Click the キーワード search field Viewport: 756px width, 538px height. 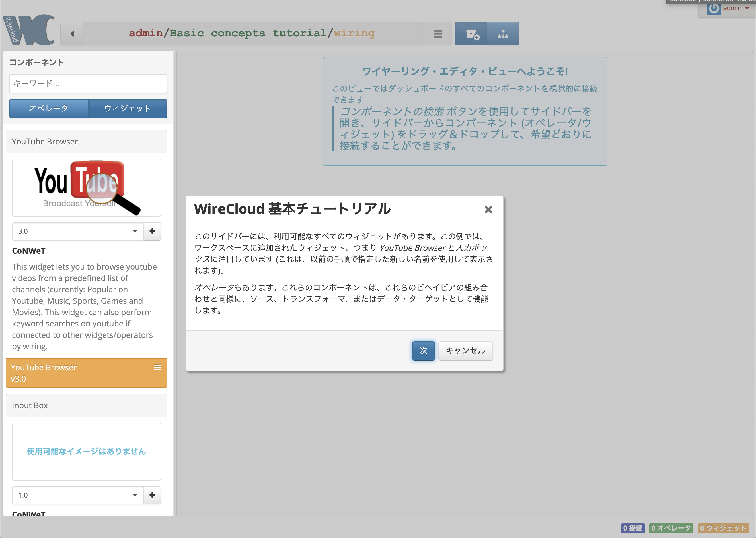[88, 84]
